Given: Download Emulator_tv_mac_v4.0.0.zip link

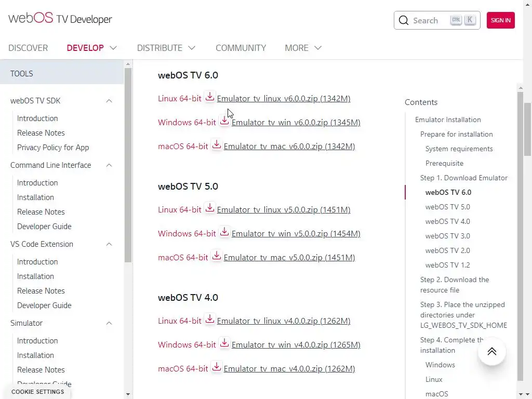Looking at the screenshot, I should [289, 368].
